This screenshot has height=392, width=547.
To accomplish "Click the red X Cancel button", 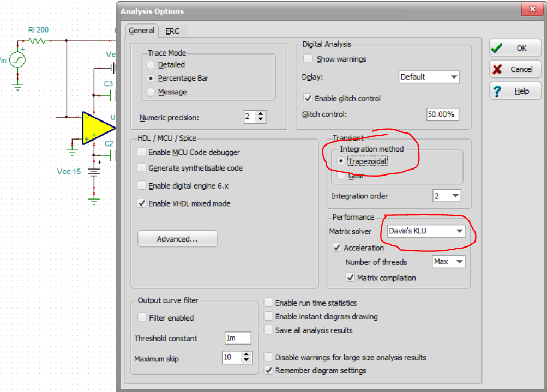I will point(515,69).
